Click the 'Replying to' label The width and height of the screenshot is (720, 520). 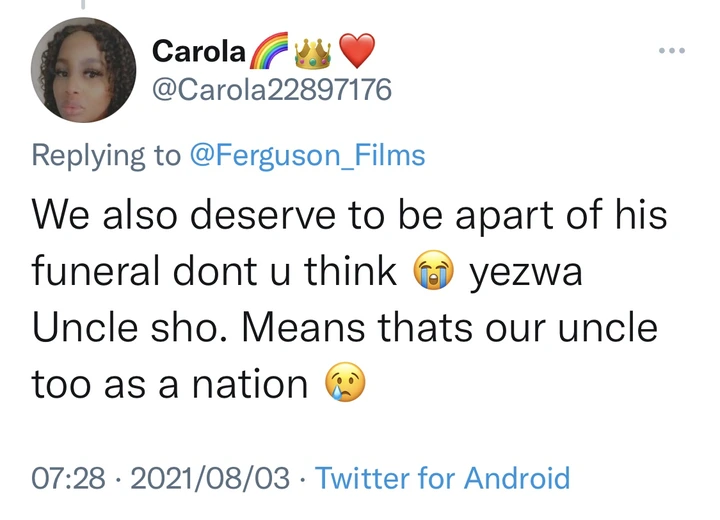coord(106,156)
